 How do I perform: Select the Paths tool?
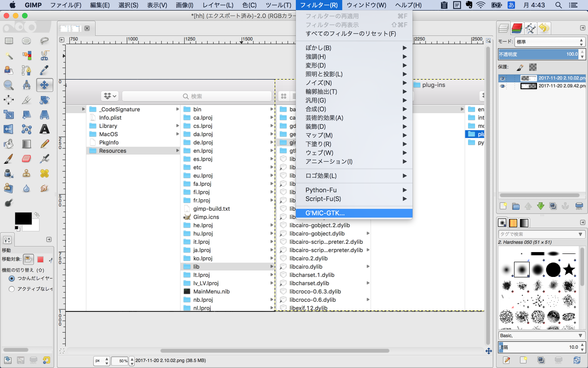pos(26,70)
